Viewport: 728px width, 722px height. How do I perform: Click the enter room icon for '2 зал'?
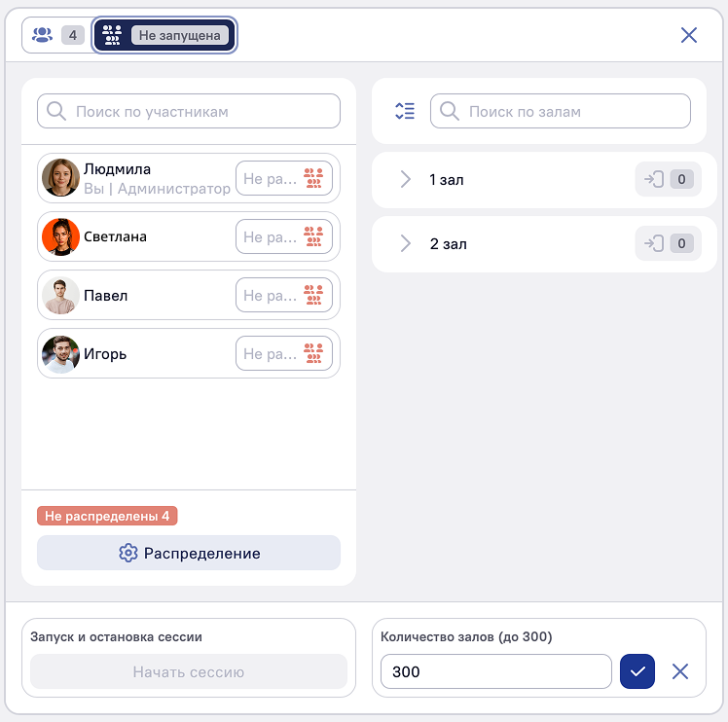654,243
